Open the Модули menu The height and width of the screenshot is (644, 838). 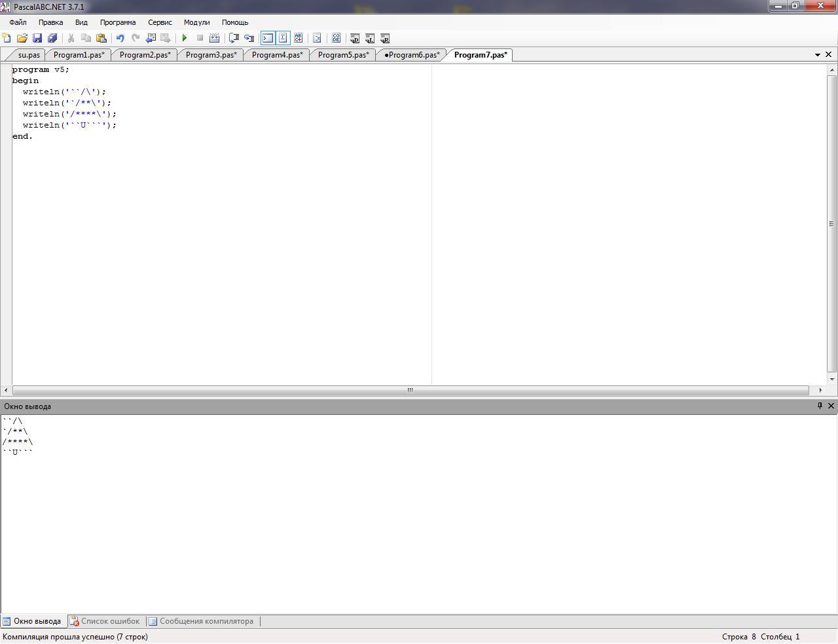[x=196, y=22]
